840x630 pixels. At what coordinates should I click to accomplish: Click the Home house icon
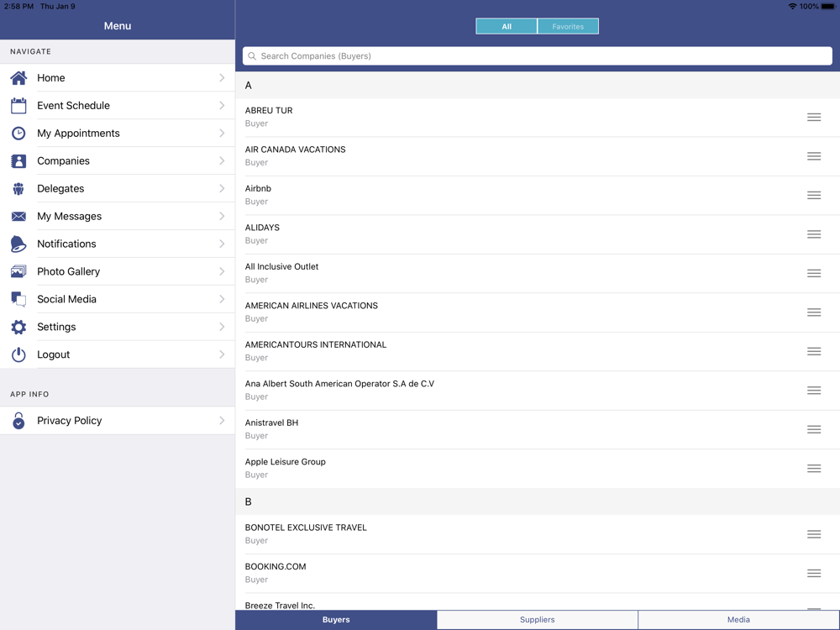[x=18, y=77]
